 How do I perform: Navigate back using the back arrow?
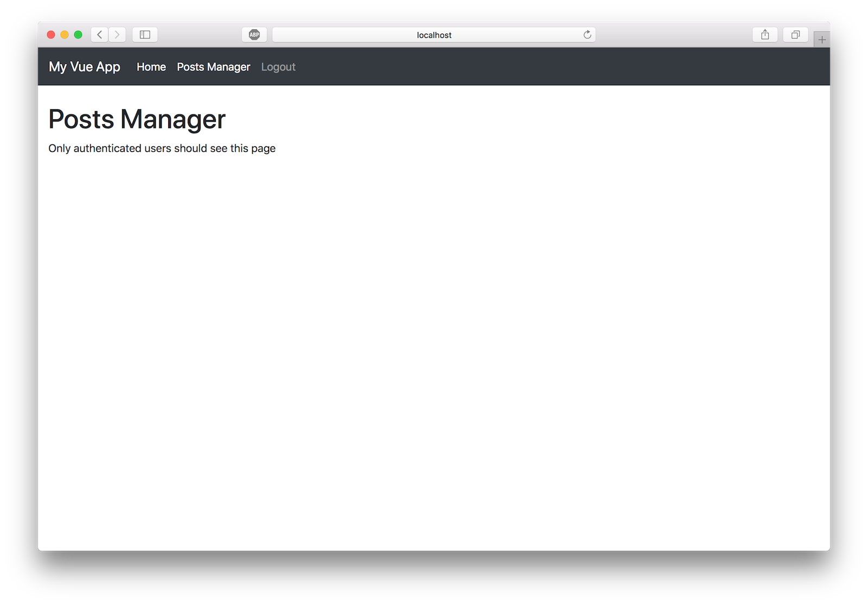pos(99,34)
